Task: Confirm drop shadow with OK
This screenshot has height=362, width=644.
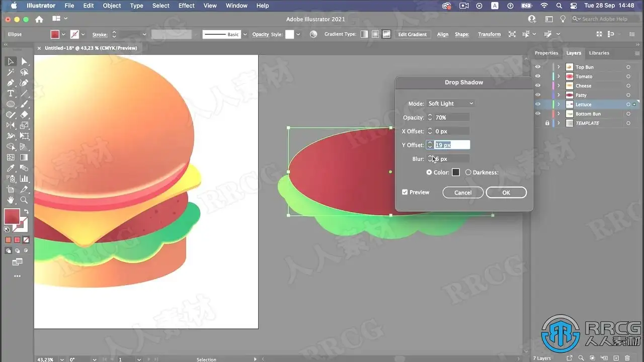Action: (506, 193)
